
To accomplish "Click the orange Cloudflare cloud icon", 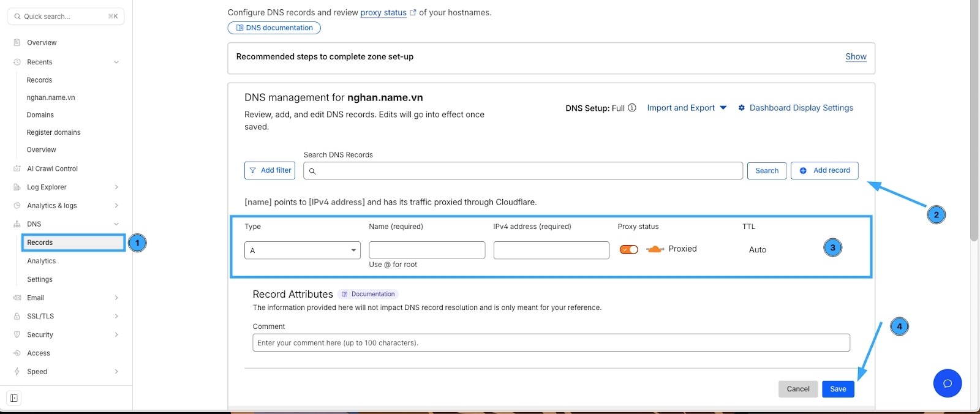I will tap(655, 249).
